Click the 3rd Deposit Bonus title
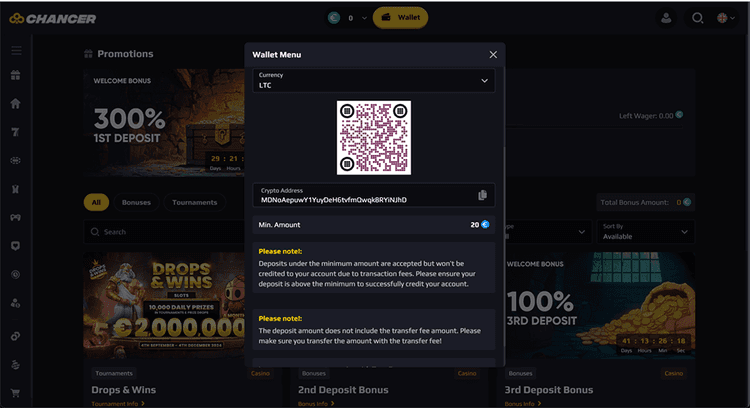 pos(549,390)
